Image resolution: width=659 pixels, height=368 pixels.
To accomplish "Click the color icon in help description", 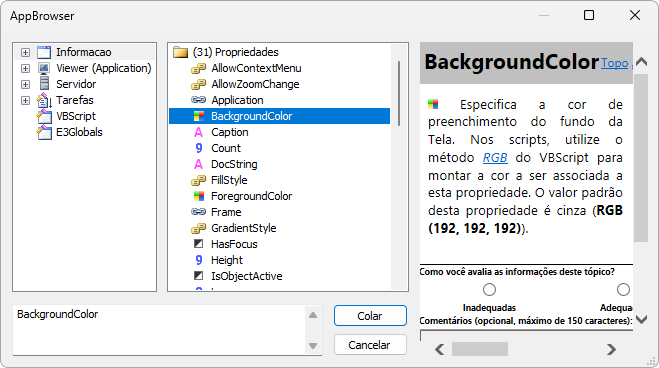I will 433,104.
